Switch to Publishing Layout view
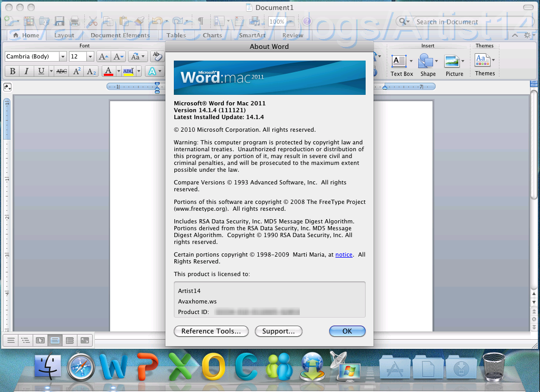Screen dimensions: 540x392 coord(40,341)
